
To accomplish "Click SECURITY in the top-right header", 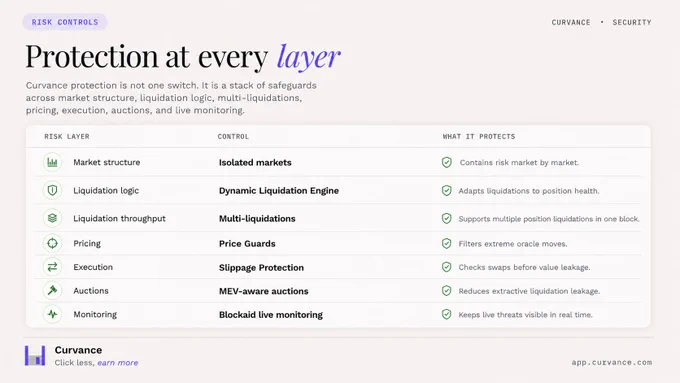I will [x=632, y=22].
